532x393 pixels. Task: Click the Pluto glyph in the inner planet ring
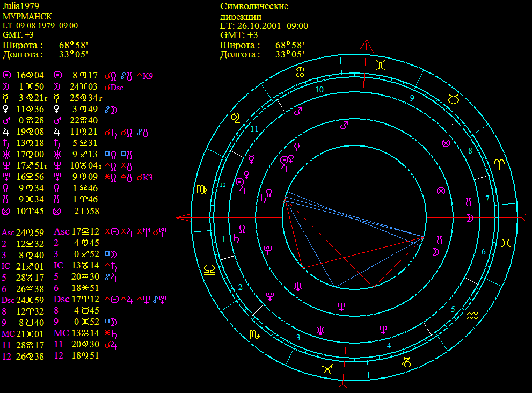coord(268,251)
